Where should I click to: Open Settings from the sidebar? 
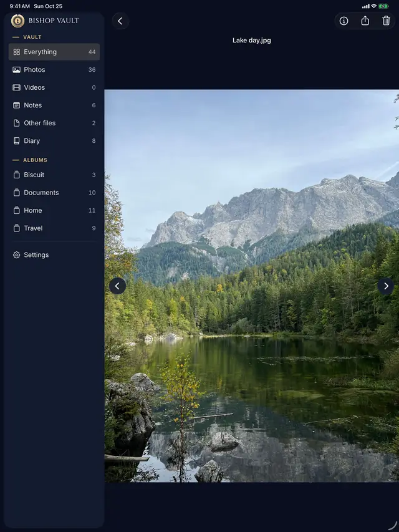(54, 255)
